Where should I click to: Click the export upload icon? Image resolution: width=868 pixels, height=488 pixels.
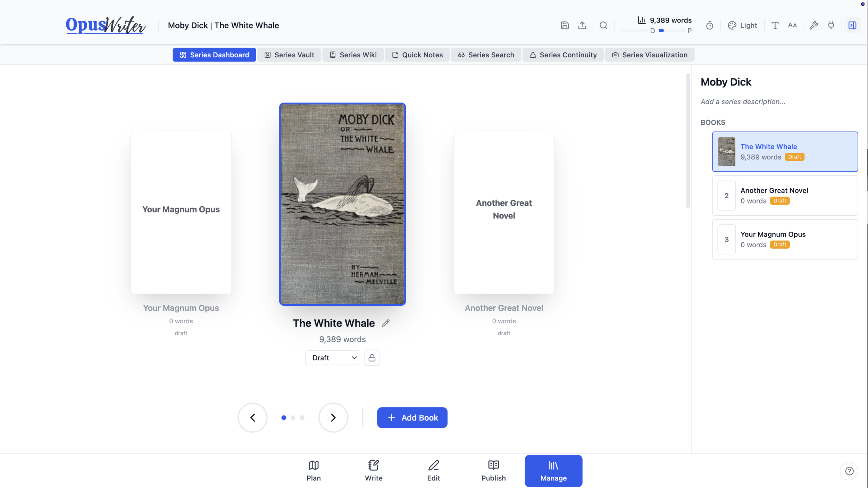[582, 25]
